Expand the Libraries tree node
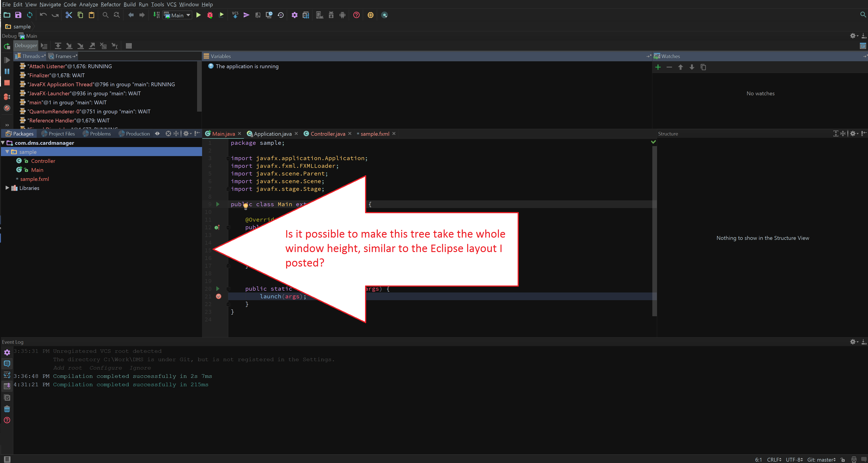The width and height of the screenshot is (868, 463). (7, 188)
